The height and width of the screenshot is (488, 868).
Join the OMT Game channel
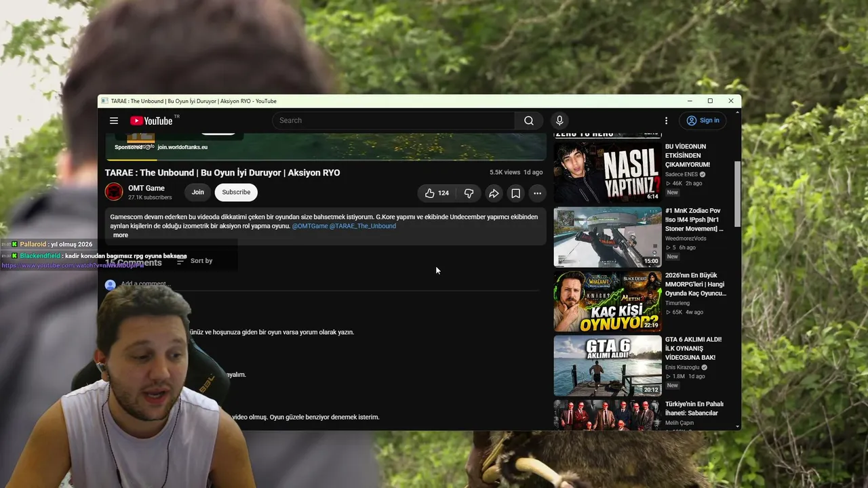(198, 192)
